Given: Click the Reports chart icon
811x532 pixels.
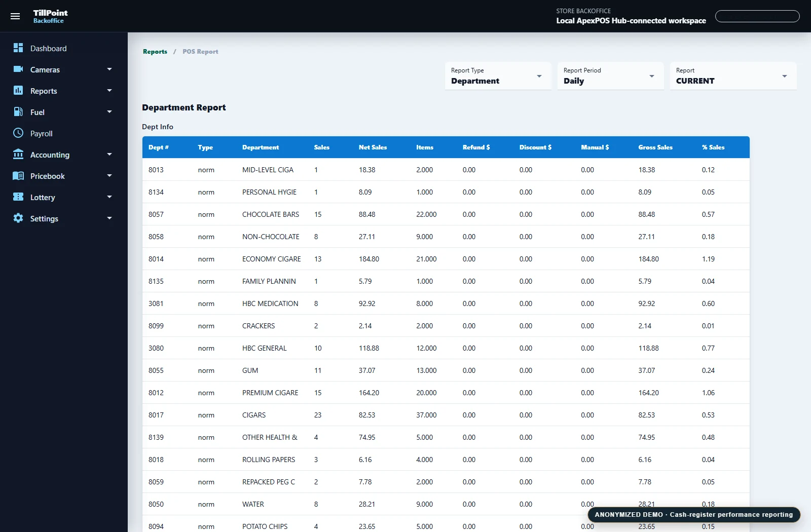Looking at the screenshot, I should 18,90.
